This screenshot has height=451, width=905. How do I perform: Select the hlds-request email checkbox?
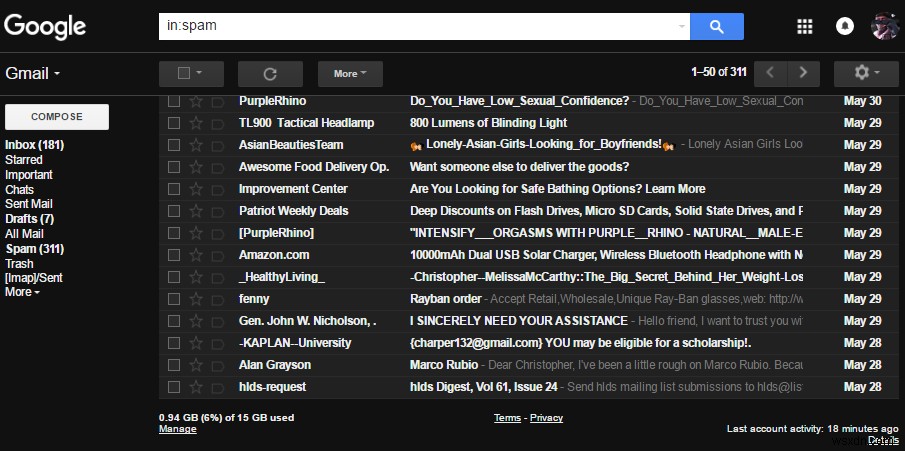[x=174, y=386]
